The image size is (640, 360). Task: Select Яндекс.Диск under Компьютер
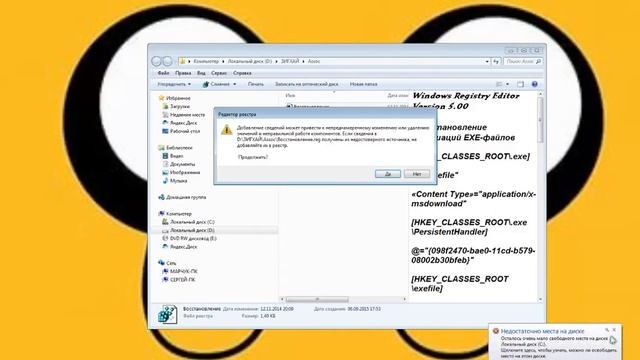pos(183,247)
